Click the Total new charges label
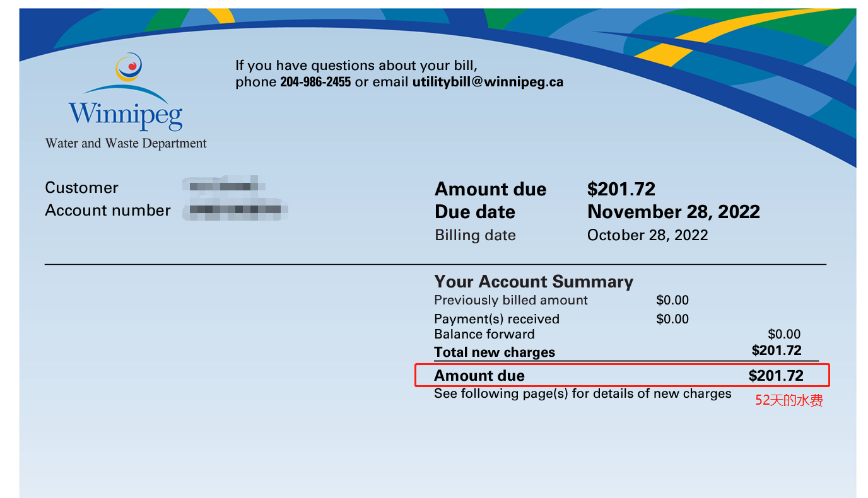Screen dimensions: 868x498 [x=495, y=352]
